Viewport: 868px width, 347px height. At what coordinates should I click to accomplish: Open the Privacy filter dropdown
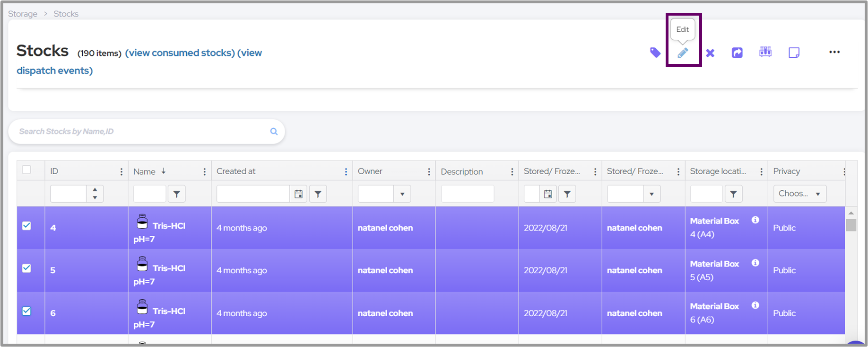[799, 194]
